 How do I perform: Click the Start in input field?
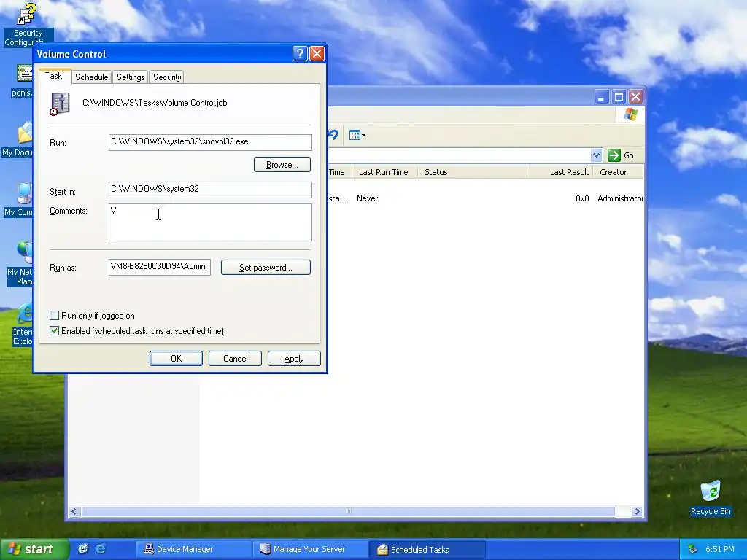(x=210, y=190)
